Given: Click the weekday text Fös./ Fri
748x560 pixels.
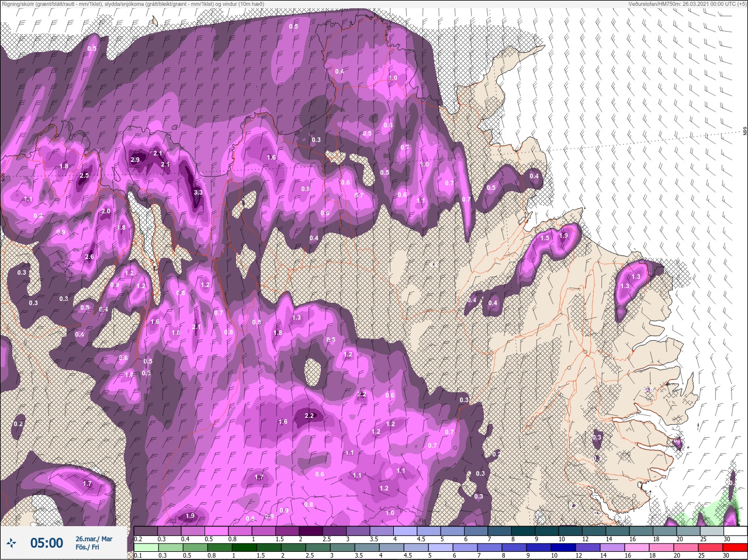Looking at the screenshot, I should [88, 547].
